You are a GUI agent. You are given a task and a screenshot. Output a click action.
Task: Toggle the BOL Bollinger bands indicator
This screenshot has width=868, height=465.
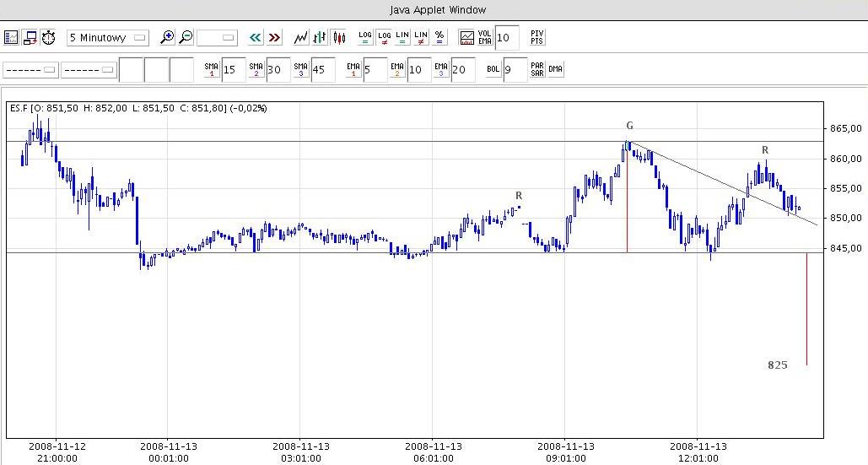tap(493, 69)
